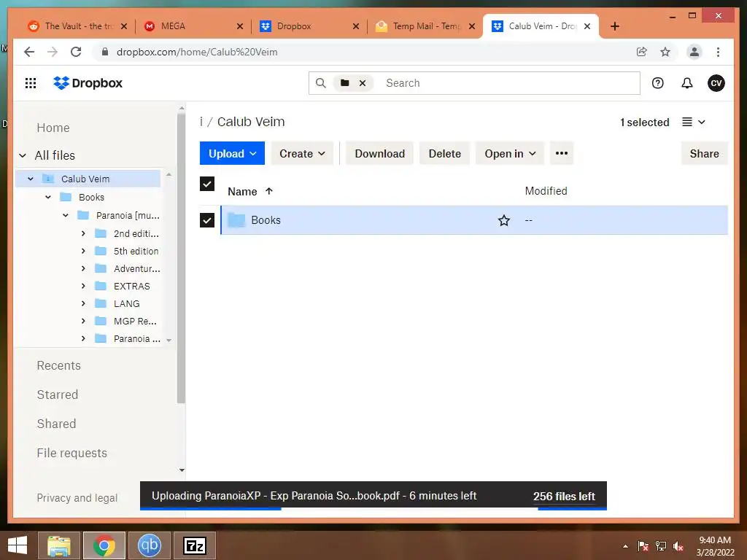
Task: Expand the 5th edition folder
Action: [83, 251]
